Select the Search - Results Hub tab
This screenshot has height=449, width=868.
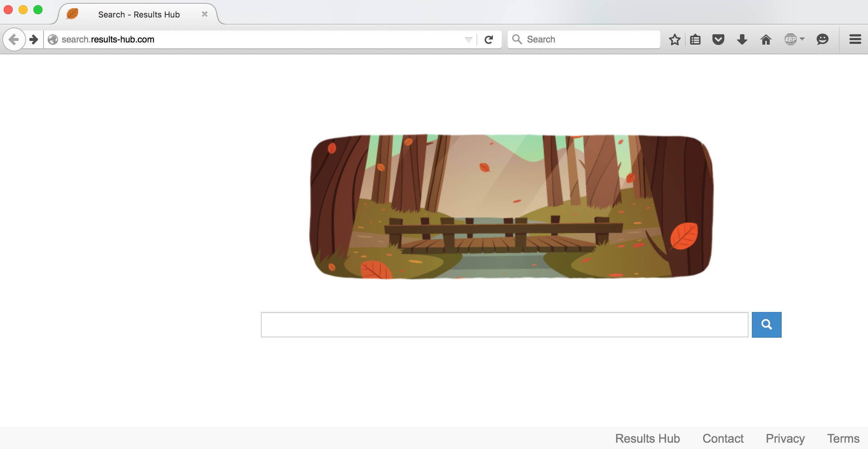click(x=138, y=15)
